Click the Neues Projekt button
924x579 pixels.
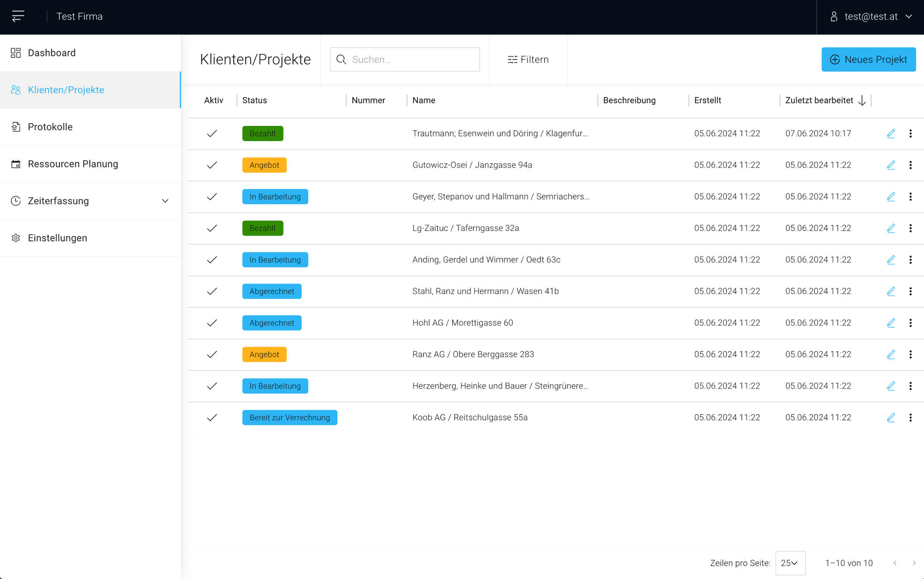pos(868,59)
